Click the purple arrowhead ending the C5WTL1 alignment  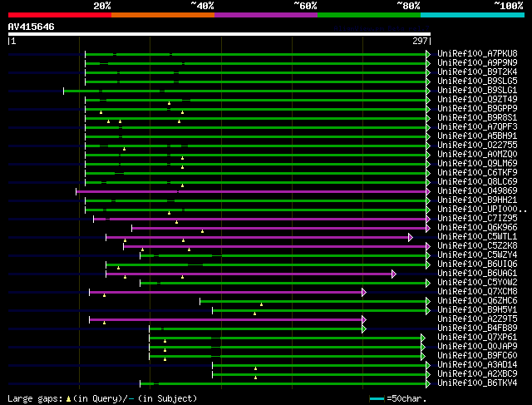point(411,237)
